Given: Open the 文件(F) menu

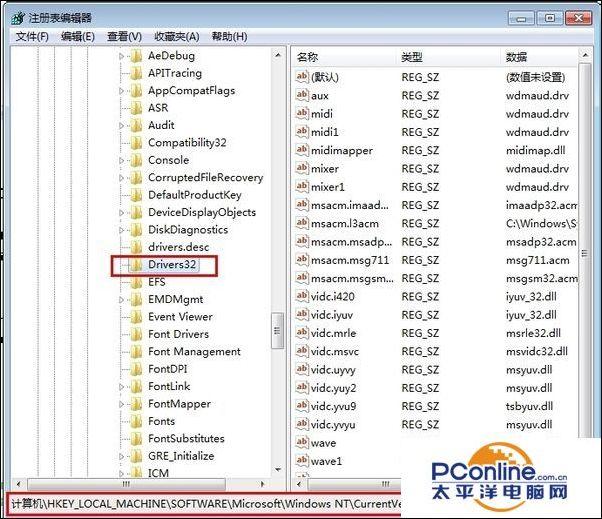Looking at the screenshot, I should coord(32,37).
